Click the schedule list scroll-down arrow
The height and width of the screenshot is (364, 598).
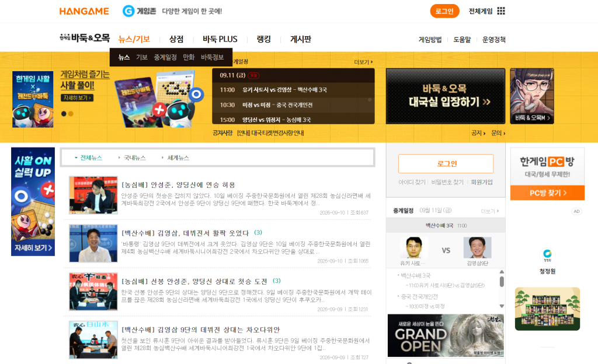(502, 306)
